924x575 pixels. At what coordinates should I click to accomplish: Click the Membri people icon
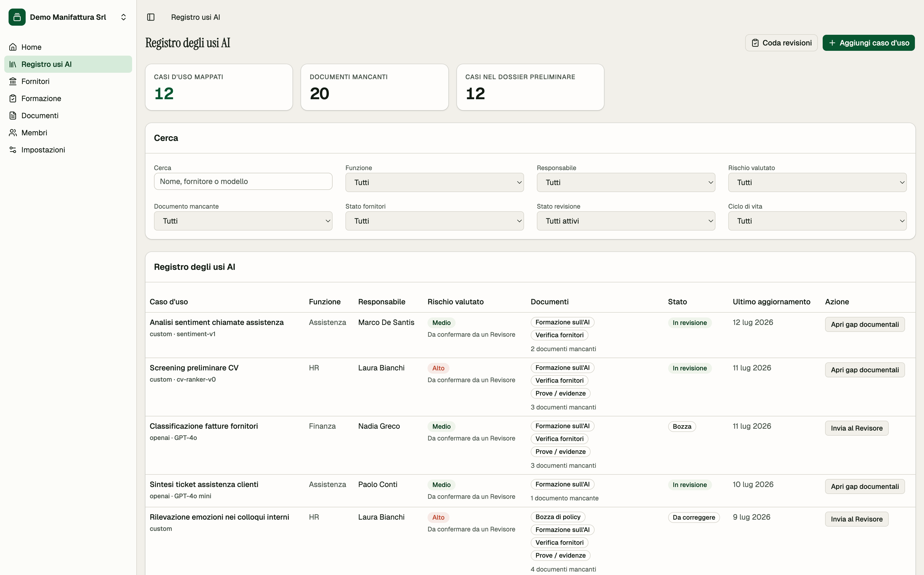pyautogui.click(x=13, y=133)
